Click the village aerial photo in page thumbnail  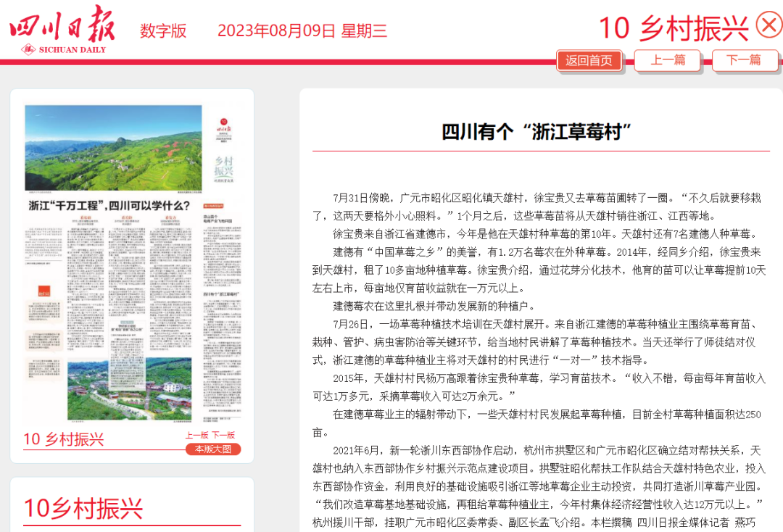pyautogui.click(x=129, y=388)
